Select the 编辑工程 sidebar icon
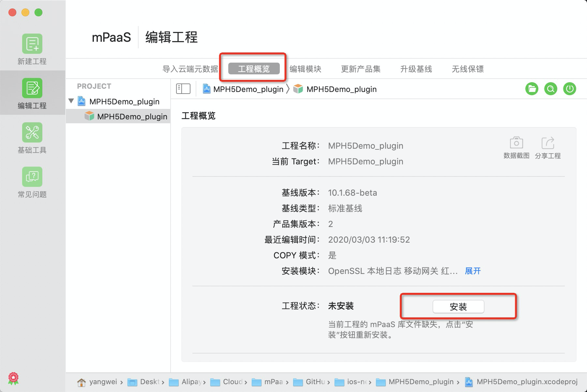This screenshot has height=392, width=587. click(32, 88)
